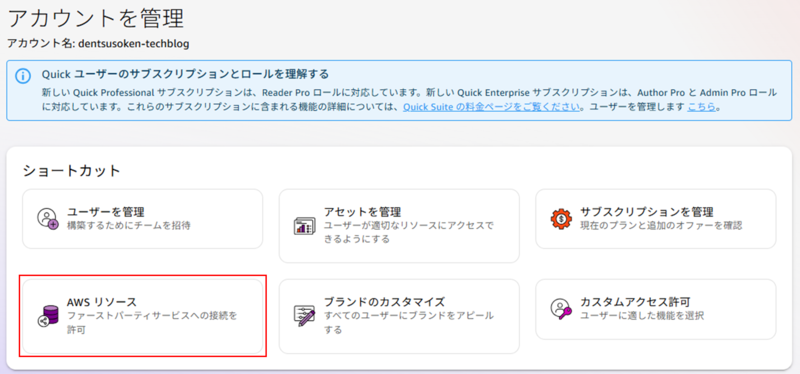Follow the Quick Suite の料金ページをご覧ください link
Viewport: 800px width, 374px height.
tap(492, 107)
